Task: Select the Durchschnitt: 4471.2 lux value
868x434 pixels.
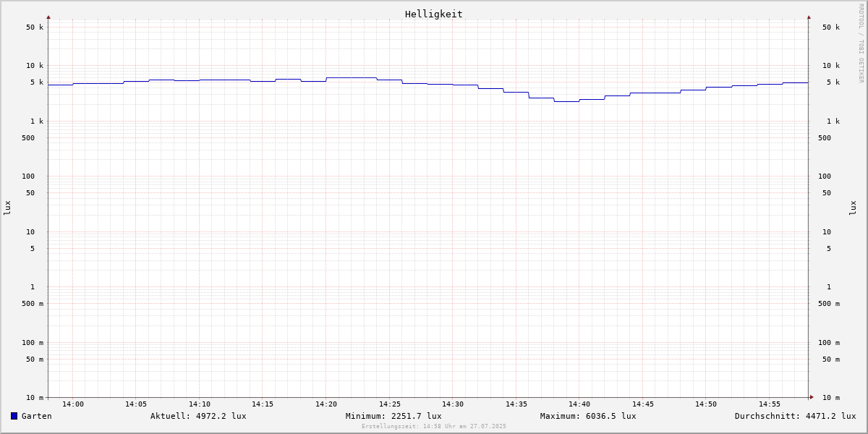Action: [x=796, y=416]
